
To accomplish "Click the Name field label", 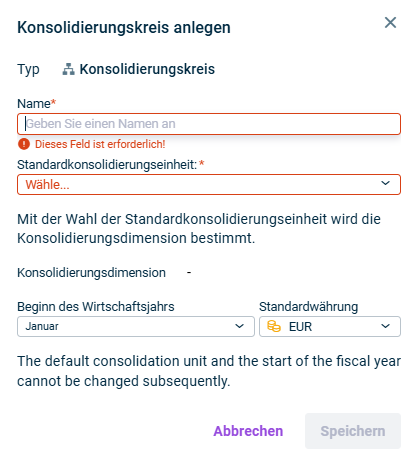I will pos(36,104).
